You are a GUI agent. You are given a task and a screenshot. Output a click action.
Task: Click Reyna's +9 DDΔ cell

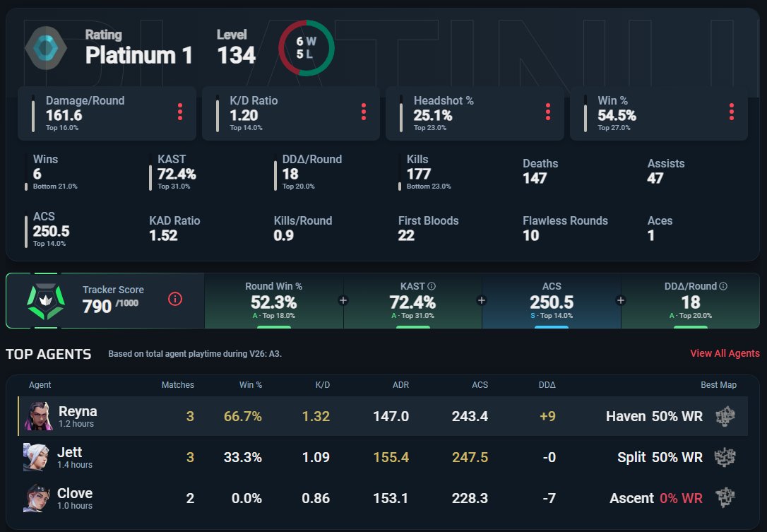tap(547, 417)
